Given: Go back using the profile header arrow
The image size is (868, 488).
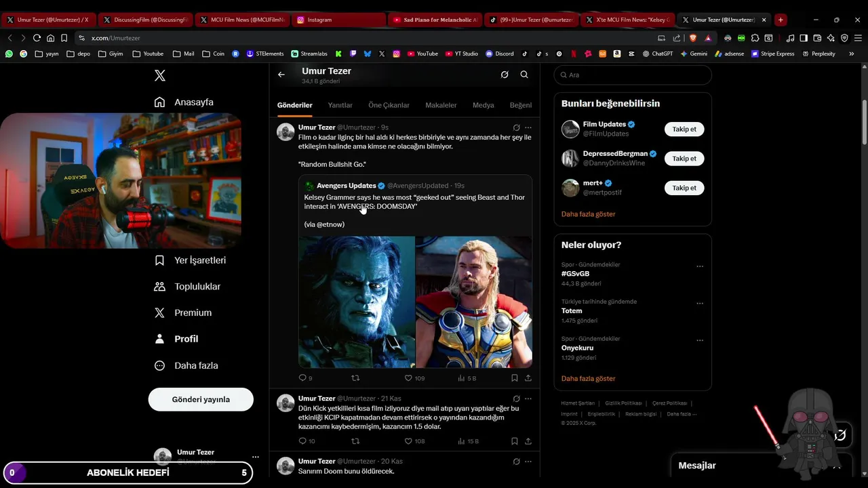Looking at the screenshot, I should pos(281,75).
